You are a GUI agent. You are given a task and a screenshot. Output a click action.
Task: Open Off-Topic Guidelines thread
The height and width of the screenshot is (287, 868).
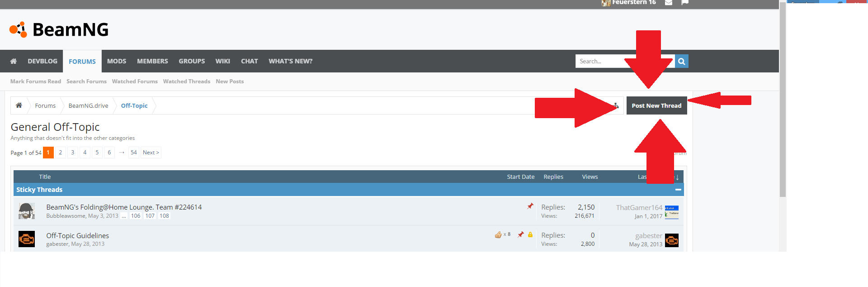click(77, 235)
